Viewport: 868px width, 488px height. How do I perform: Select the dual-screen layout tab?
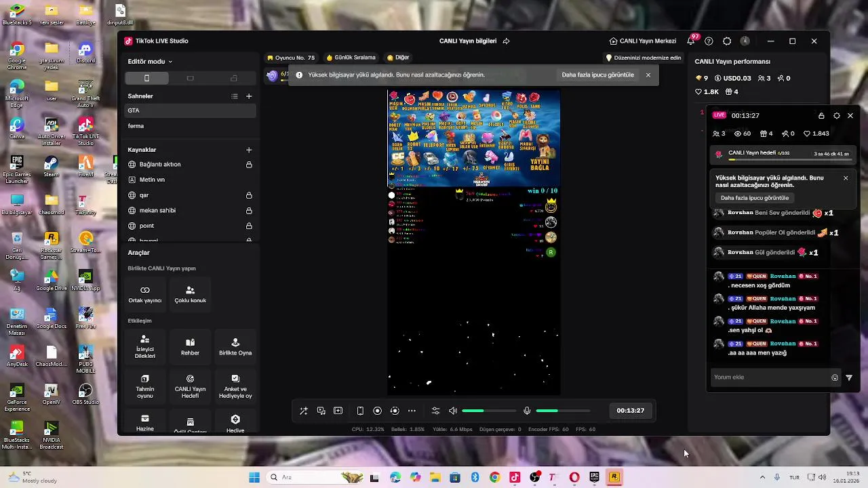[234, 78]
